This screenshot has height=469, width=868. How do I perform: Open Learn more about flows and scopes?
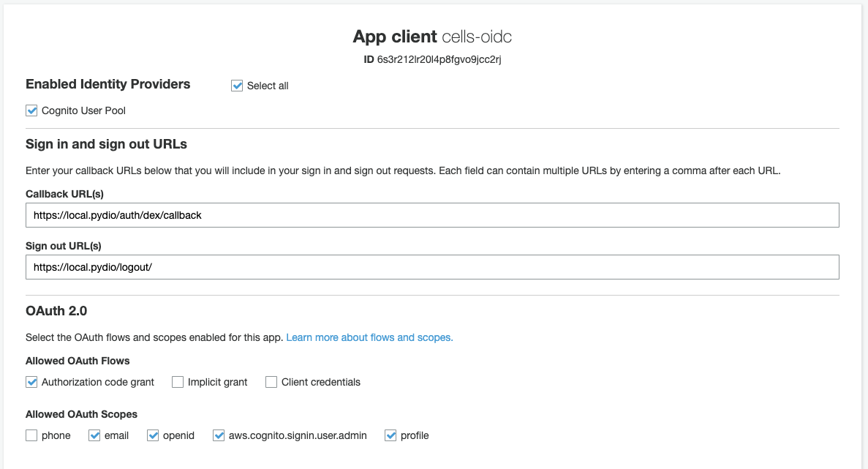click(369, 338)
